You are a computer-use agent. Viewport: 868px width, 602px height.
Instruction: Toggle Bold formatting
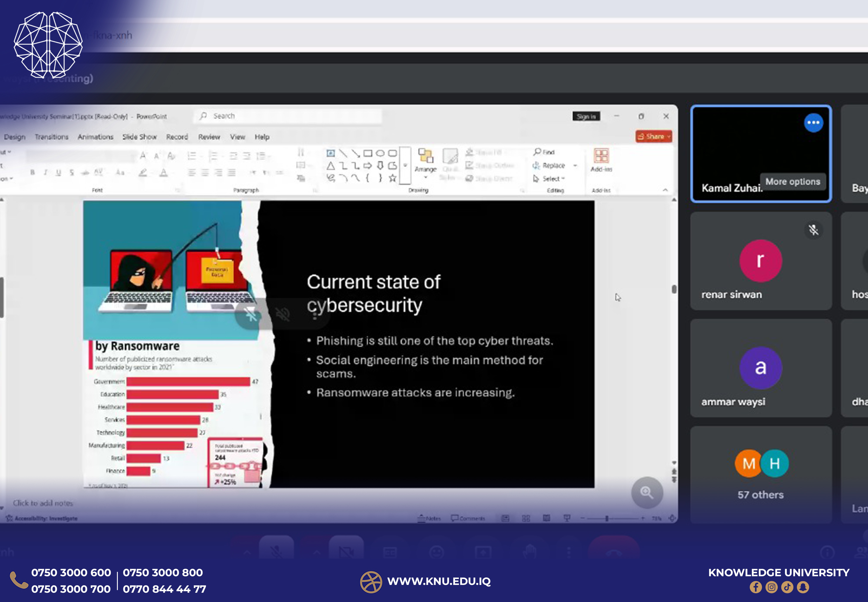(x=33, y=173)
